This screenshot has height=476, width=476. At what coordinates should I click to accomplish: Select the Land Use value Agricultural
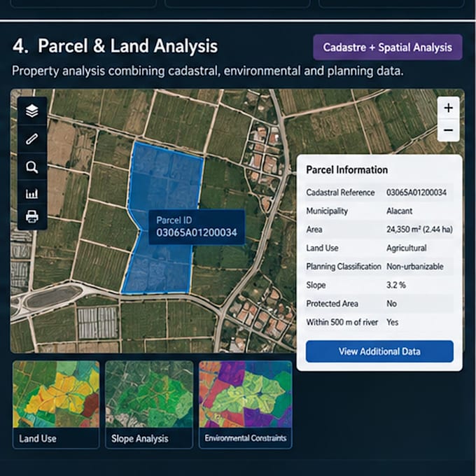(x=407, y=248)
